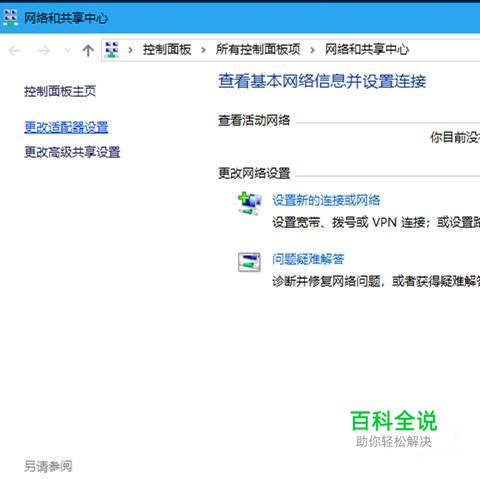Go up one level with the up arrow

[x=88, y=51]
